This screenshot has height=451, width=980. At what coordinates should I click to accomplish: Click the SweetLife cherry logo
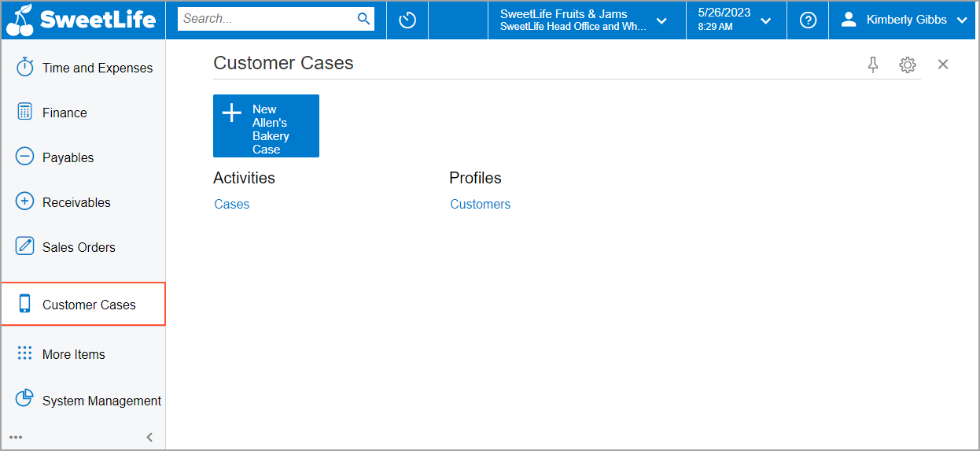pos(19,20)
